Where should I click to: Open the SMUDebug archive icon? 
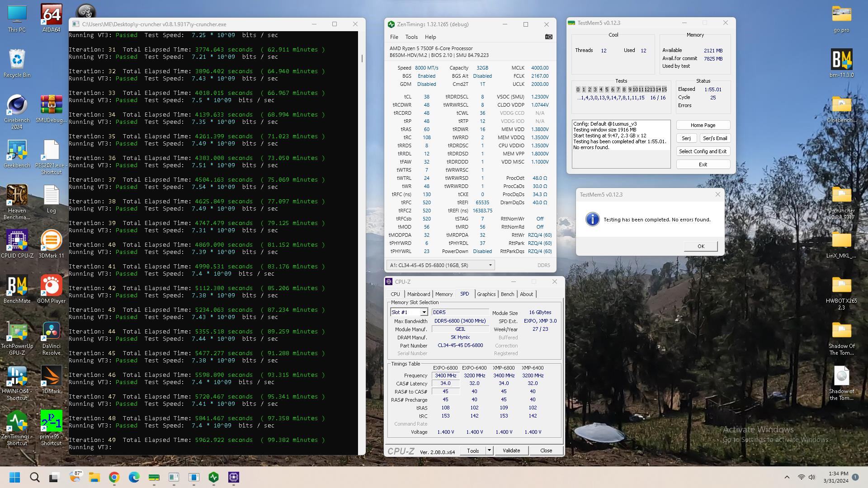(51, 108)
